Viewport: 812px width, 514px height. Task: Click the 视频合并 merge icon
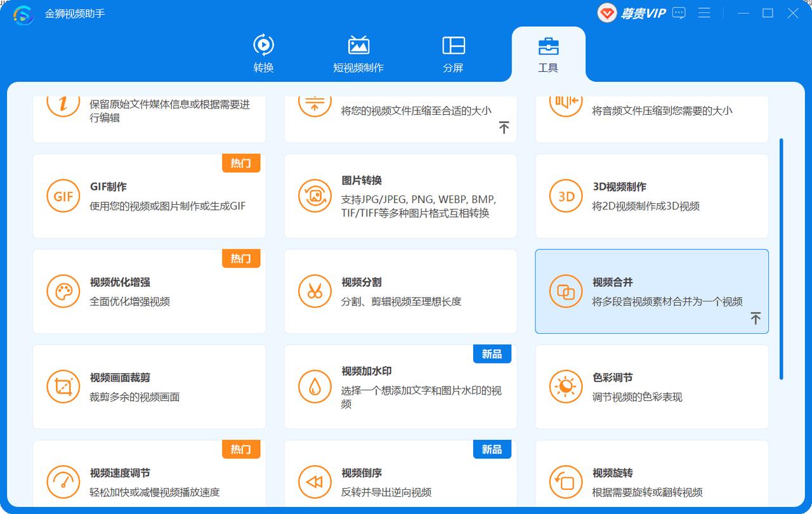tap(565, 291)
